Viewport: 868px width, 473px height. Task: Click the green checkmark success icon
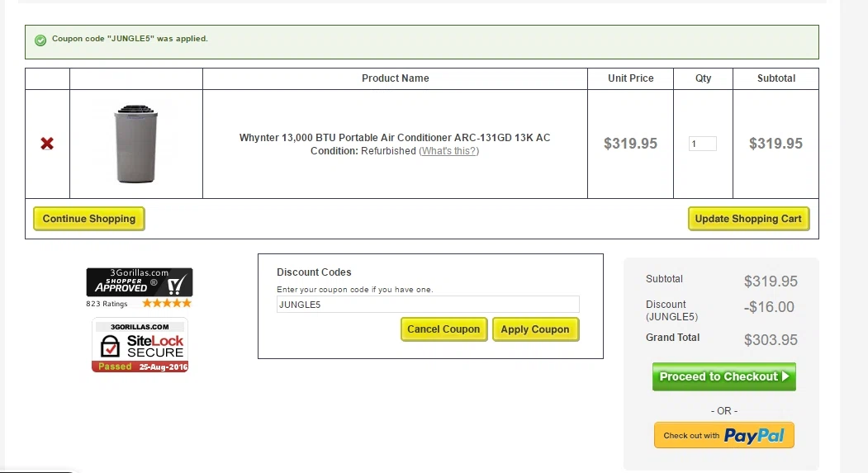(40, 40)
